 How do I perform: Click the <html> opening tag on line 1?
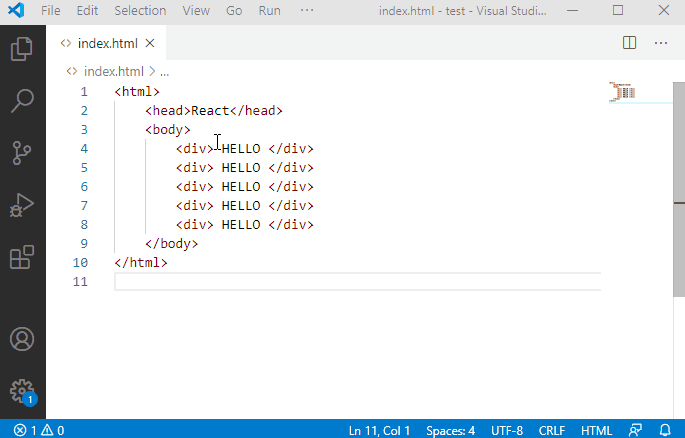click(137, 92)
